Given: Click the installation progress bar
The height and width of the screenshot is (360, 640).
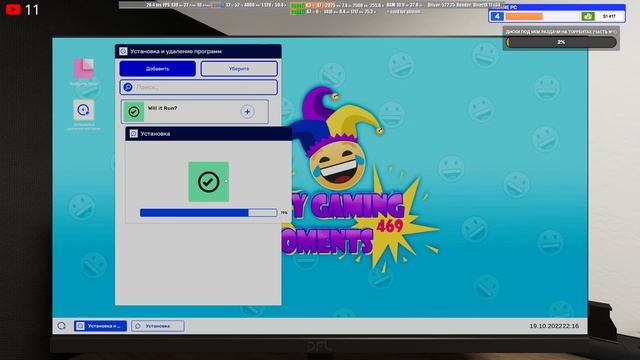Looking at the screenshot, I should [x=208, y=213].
